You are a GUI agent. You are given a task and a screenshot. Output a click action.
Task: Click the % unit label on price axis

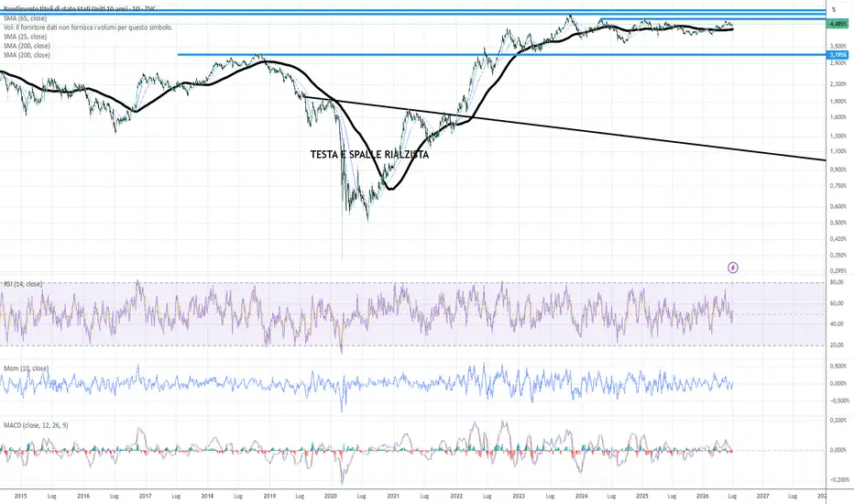pyautogui.click(x=833, y=10)
